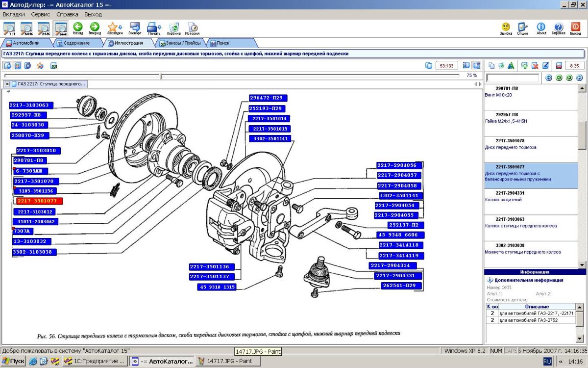Viewport: 588px width, 368px height.
Task: Report an error via Ошибка icon
Action: point(506,28)
